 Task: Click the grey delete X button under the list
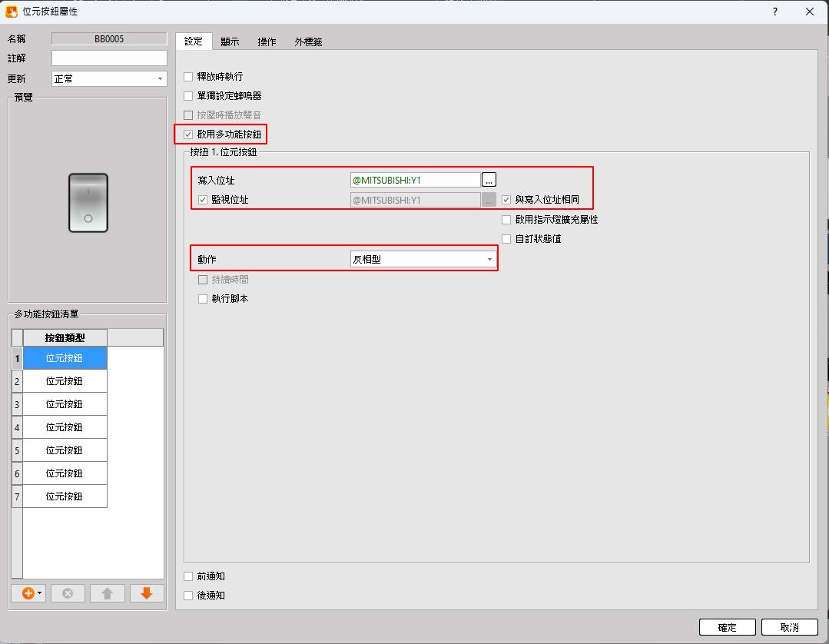click(68, 593)
